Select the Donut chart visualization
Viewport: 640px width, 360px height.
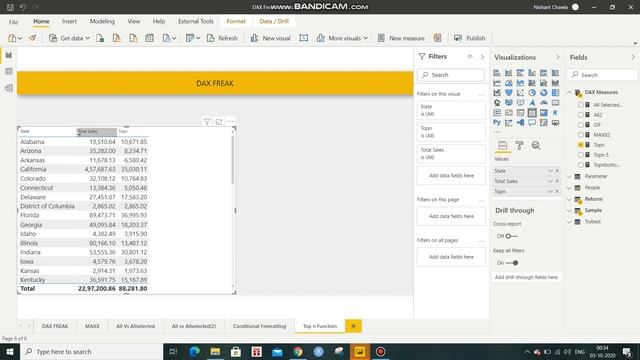click(x=544, y=93)
